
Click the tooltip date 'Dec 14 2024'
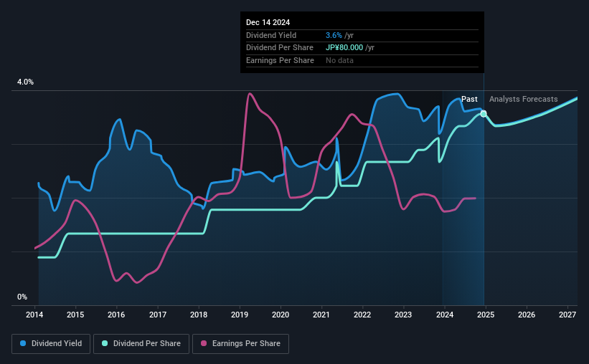click(268, 22)
